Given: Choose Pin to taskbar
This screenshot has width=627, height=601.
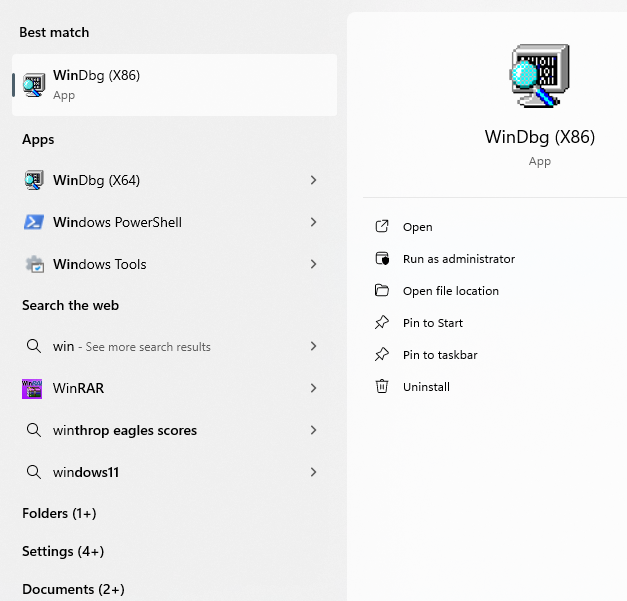Looking at the screenshot, I should [440, 355].
